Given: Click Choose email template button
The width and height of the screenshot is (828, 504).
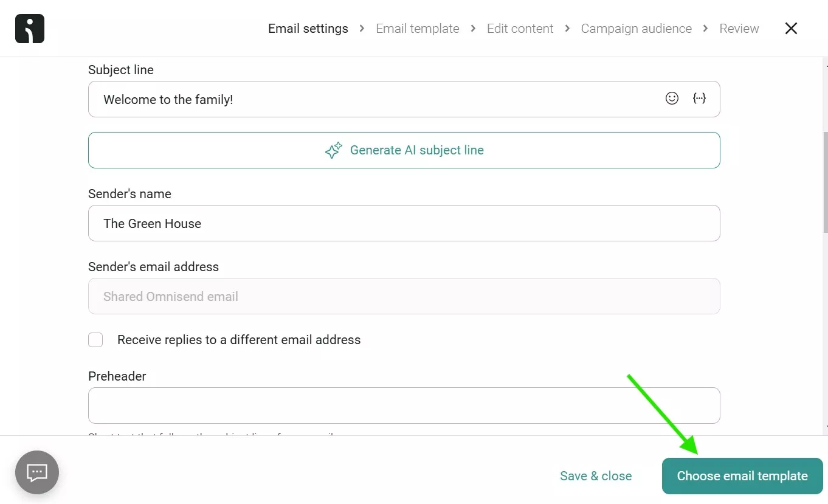Looking at the screenshot, I should click(742, 476).
